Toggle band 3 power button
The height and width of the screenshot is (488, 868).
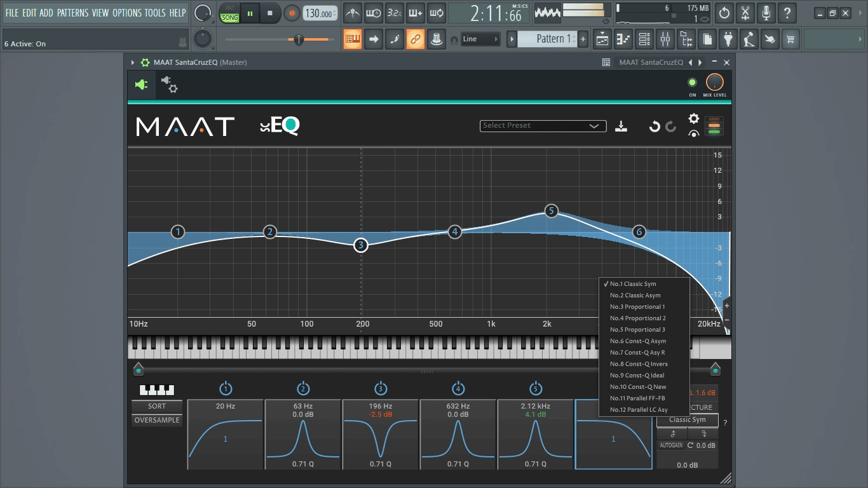point(381,389)
